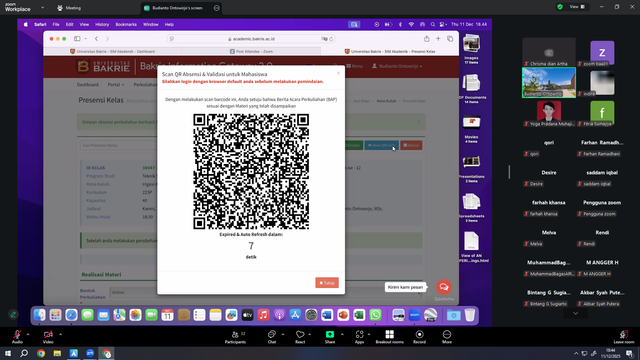The image size is (640, 360).
Task: Click the Kirimi kami pesan tooltip
Action: point(405,287)
